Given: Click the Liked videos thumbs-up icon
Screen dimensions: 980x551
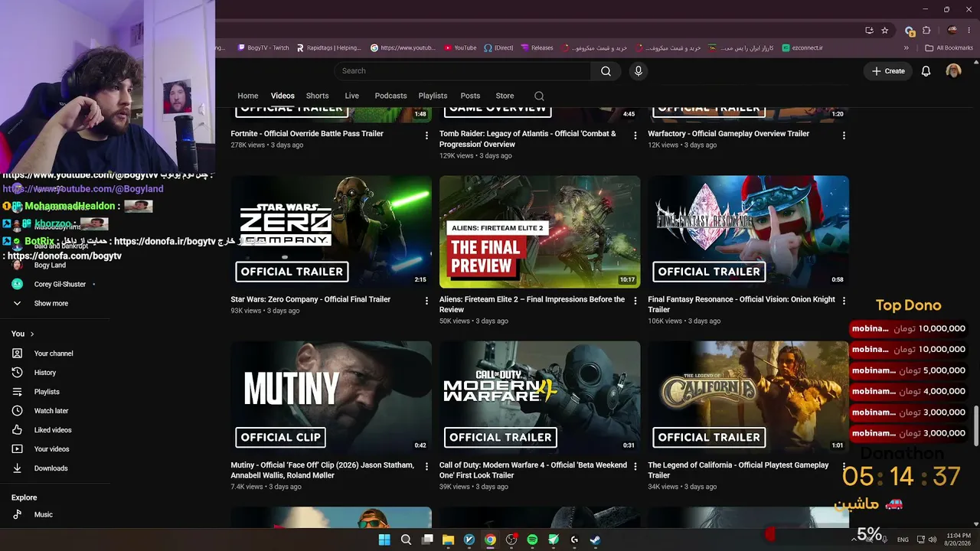Looking at the screenshot, I should 17,430.
